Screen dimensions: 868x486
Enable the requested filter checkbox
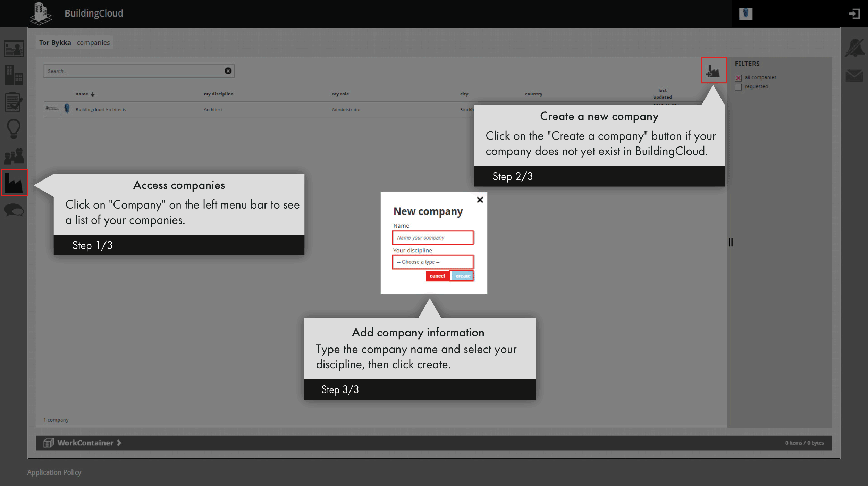tap(738, 87)
